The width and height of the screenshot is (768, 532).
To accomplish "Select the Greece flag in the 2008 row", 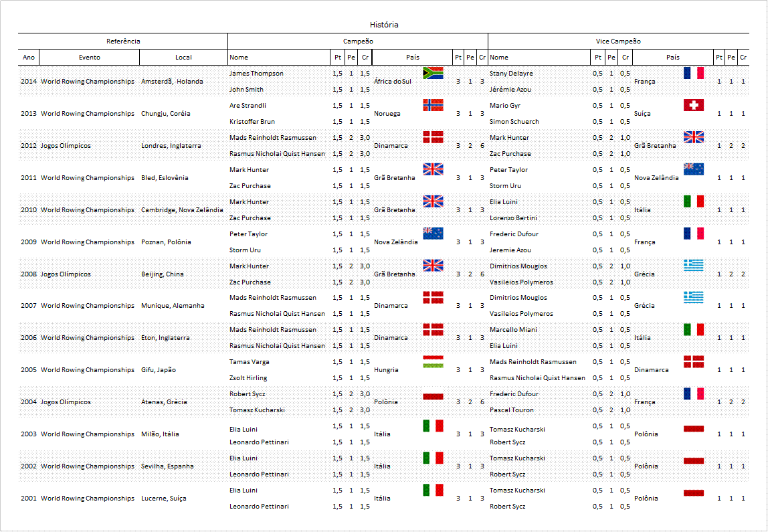I will (x=694, y=266).
